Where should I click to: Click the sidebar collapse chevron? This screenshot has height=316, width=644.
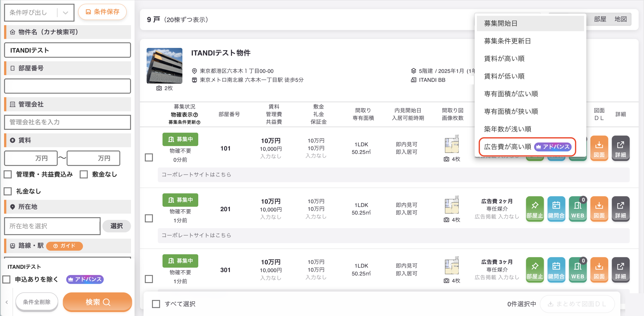point(7,302)
